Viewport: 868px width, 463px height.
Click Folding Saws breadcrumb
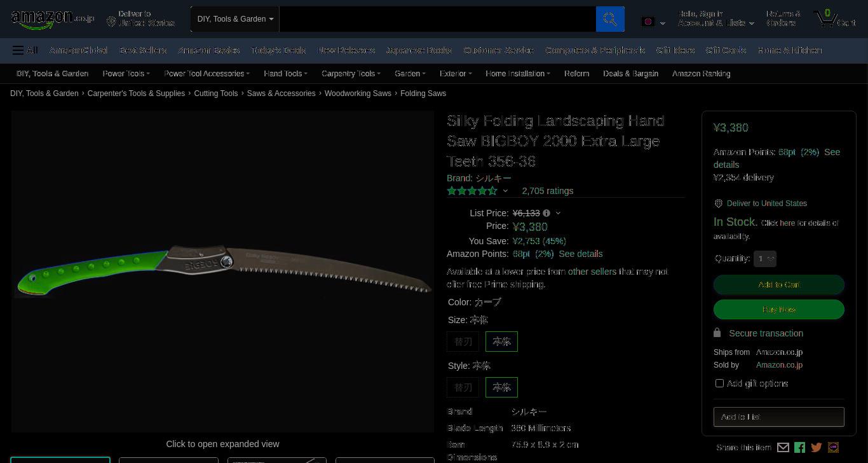pyautogui.click(x=423, y=93)
